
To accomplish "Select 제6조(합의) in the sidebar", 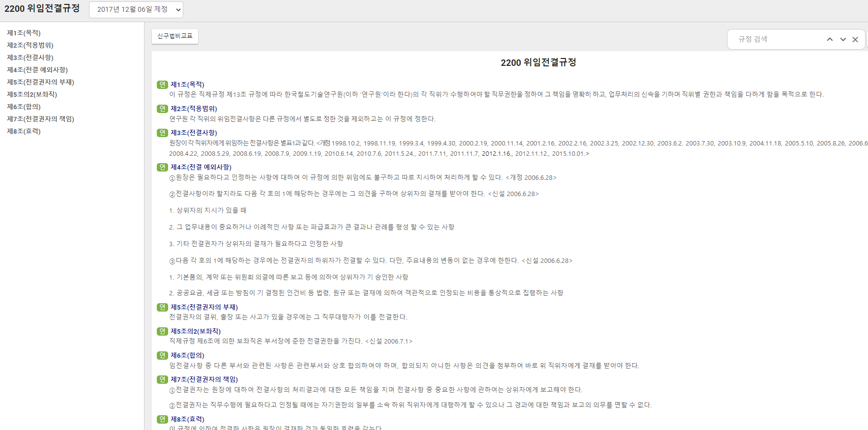I will [24, 107].
